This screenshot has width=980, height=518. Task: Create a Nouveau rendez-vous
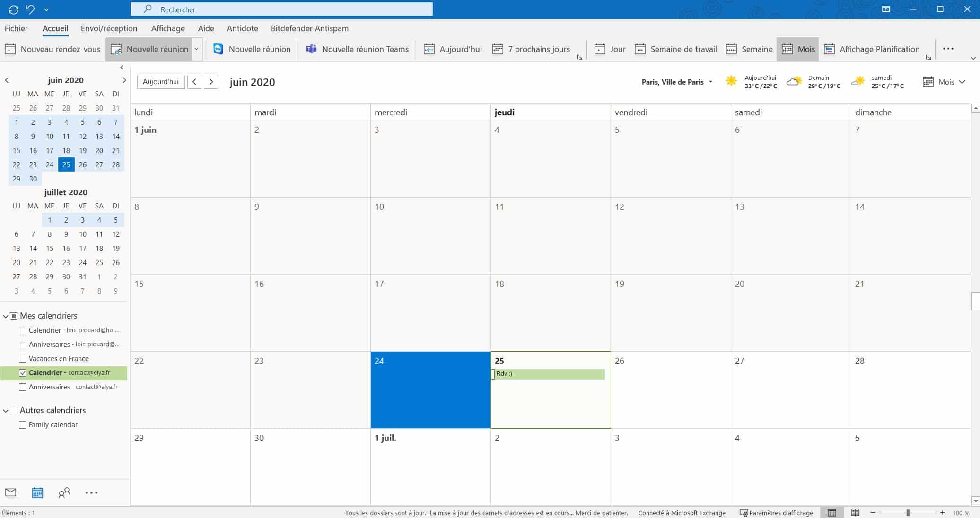[52, 49]
